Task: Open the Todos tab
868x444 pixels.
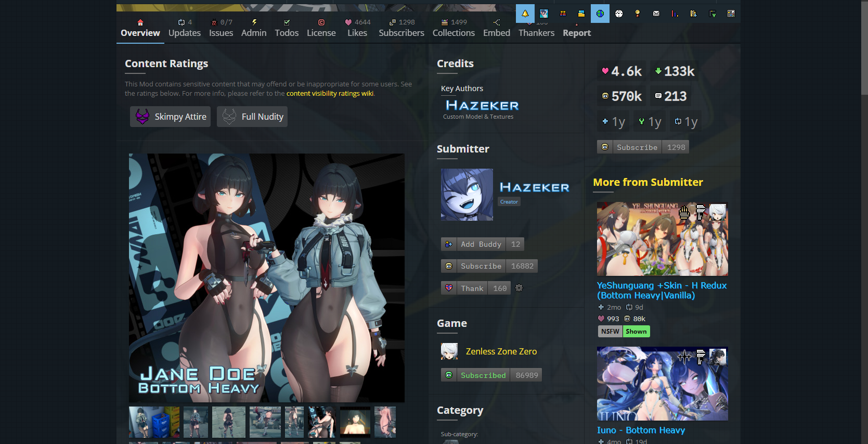Action: 287,28
